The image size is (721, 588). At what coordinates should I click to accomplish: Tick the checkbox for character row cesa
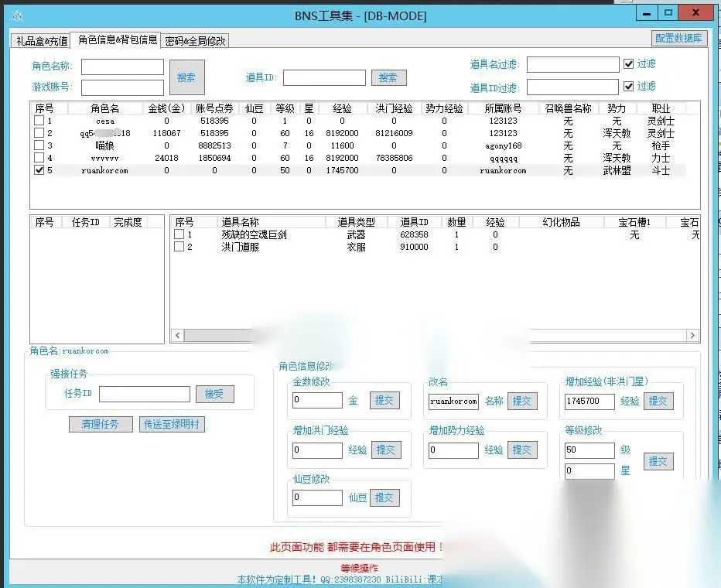click(x=39, y=121)
